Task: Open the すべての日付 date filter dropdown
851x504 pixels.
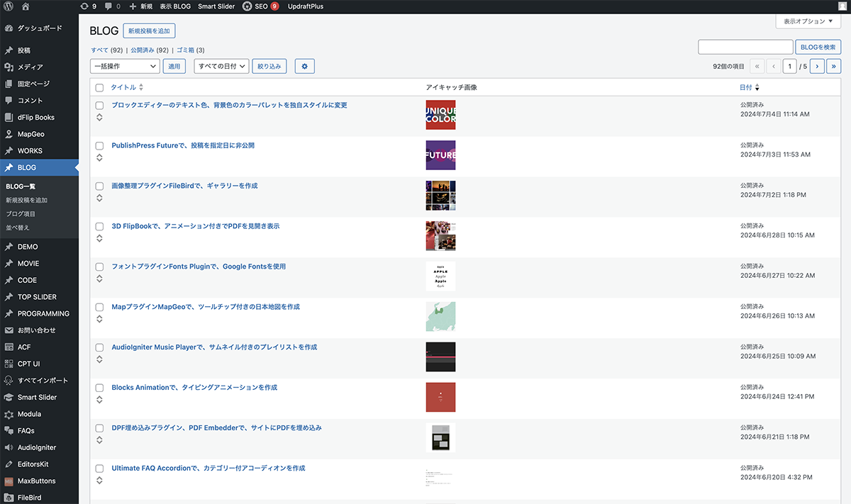Action: 222,66
